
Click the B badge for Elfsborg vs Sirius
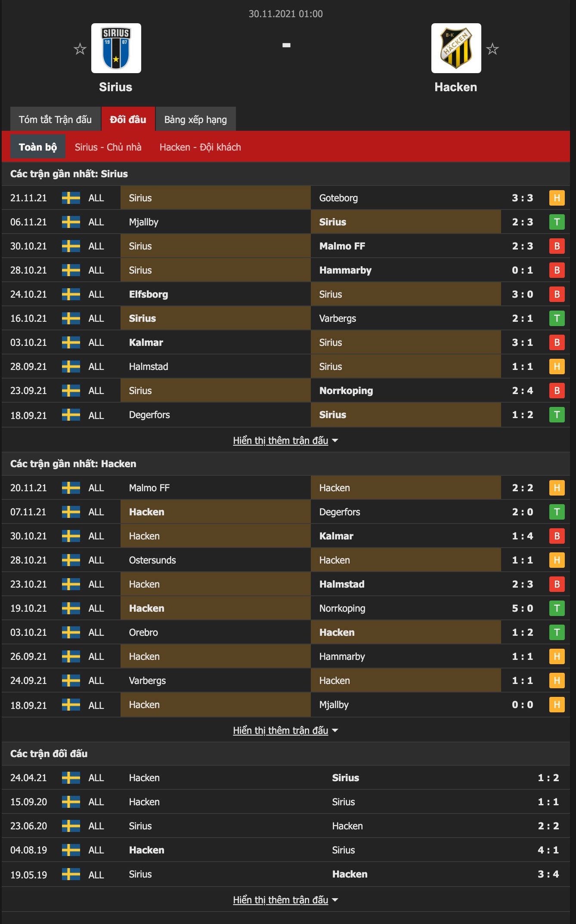[557, 294]
